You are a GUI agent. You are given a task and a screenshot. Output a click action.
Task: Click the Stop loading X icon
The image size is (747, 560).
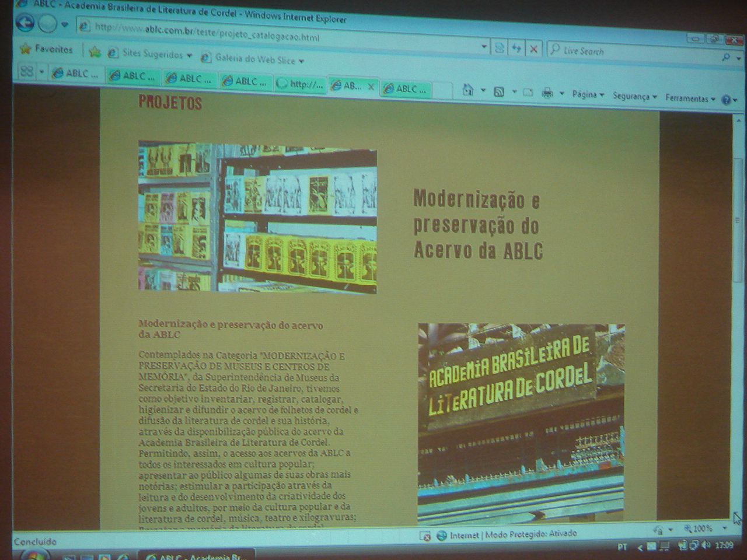pyautogui.click(x=533, y=49)
